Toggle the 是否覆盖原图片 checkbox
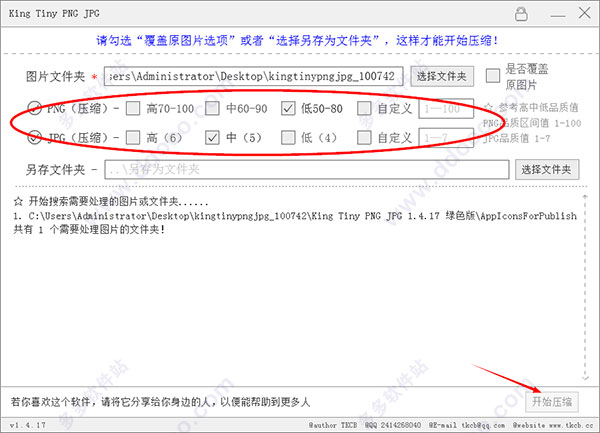 point(493,76)
